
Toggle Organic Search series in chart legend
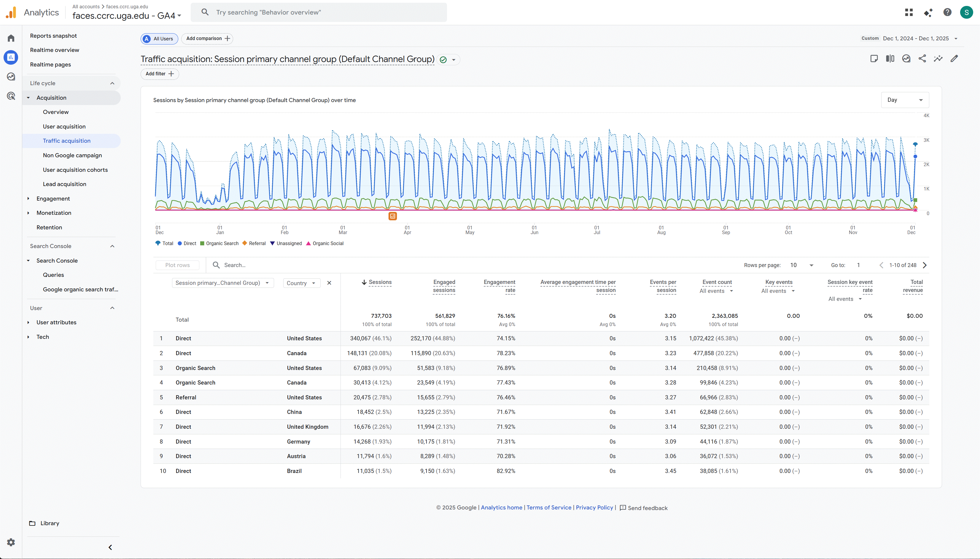pyautogui.click(x=219, y=243)
